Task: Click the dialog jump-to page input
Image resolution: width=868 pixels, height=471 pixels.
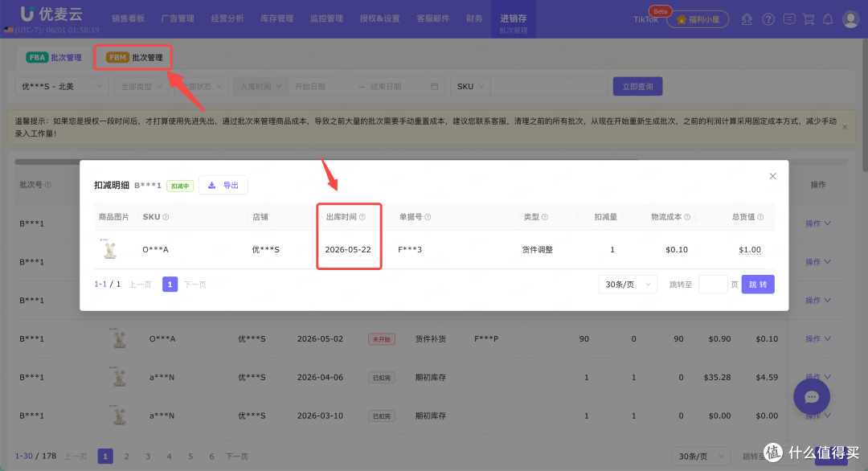Action: 713,285
